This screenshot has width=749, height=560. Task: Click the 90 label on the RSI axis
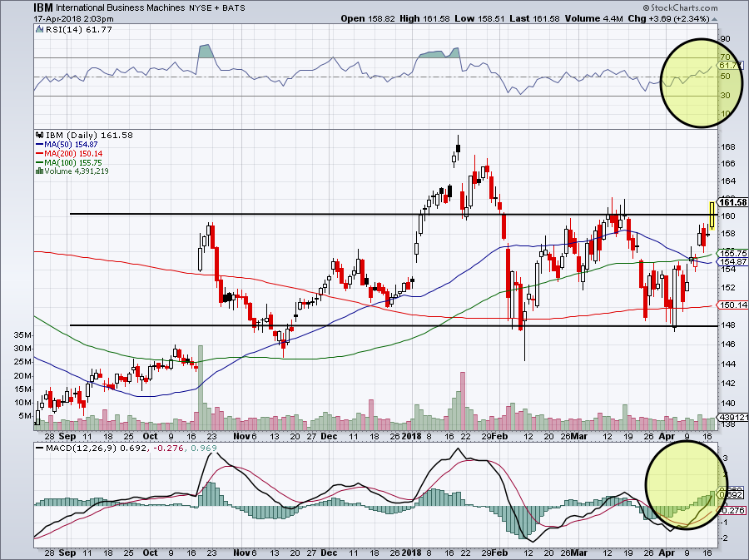[725, 38]
